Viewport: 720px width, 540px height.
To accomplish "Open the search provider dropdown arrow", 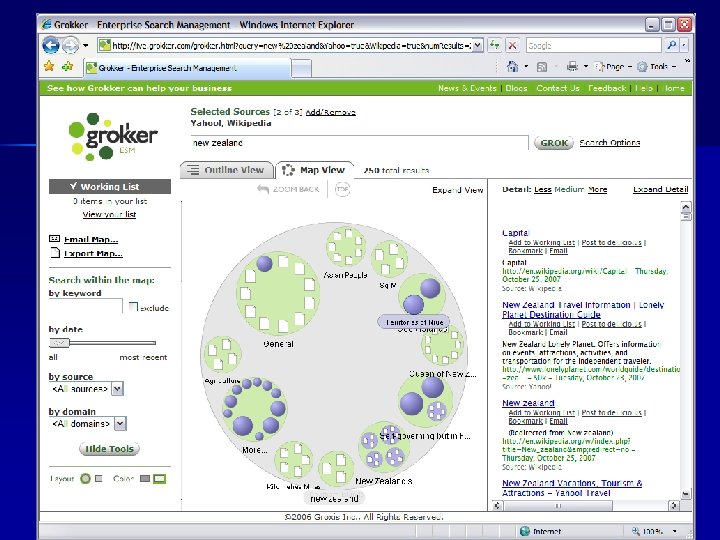I will pyautogui.click(x=684, y=45).
